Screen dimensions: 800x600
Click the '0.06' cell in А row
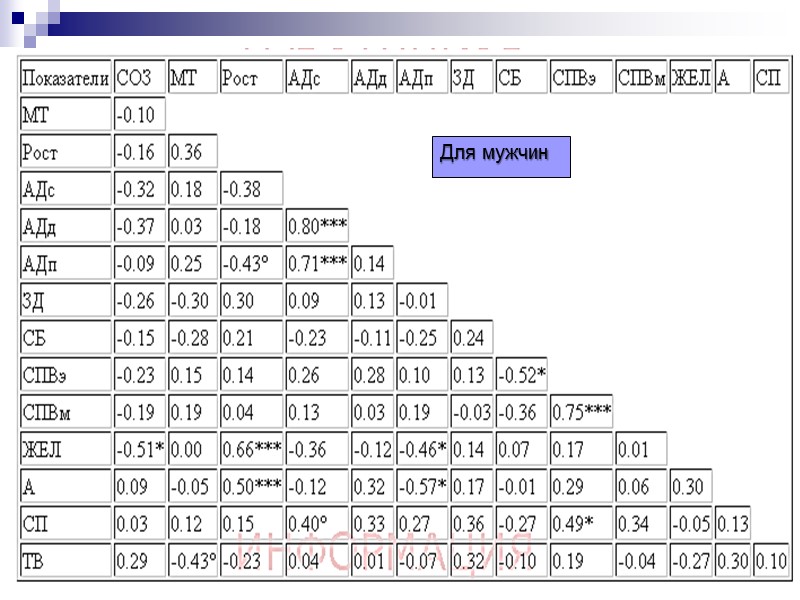(641, 487)
